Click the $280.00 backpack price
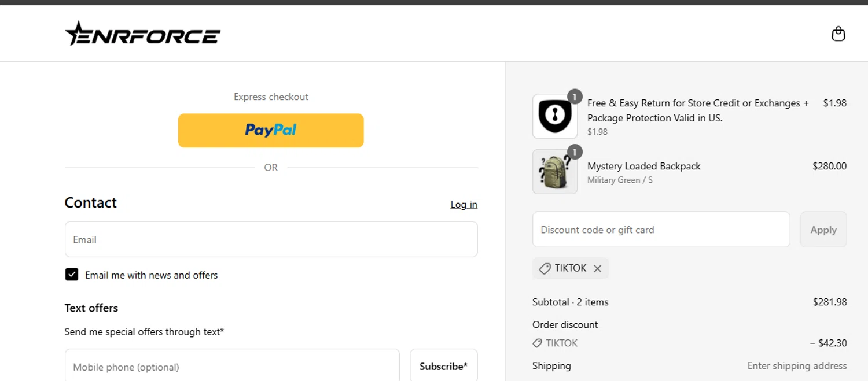Screen dimensions: 868x381 click(829, 166)
